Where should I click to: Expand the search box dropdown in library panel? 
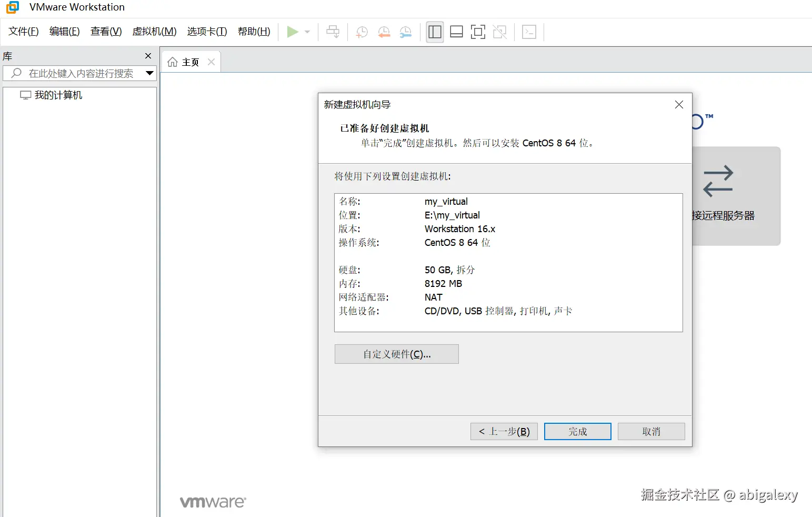[x=149, y=73]
